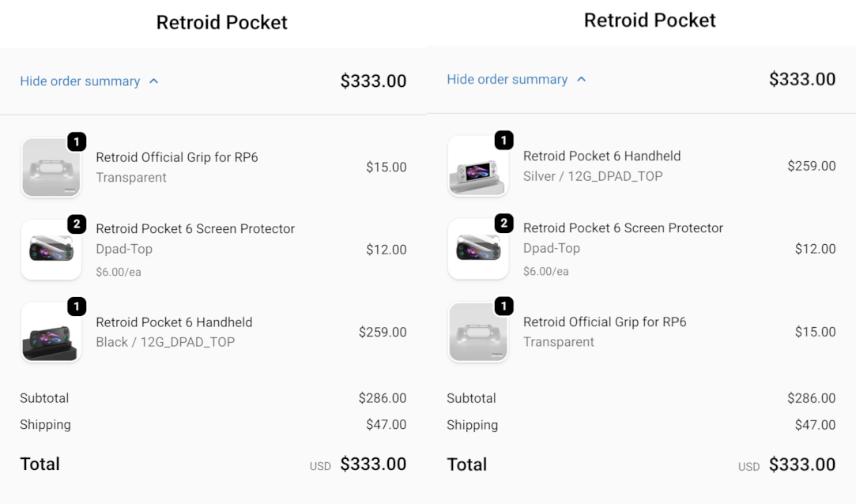The height and width of the screenshot is (504, 856).
Task: Click the quantity badge on the Silver handheld
Action: tap(503, 141)
